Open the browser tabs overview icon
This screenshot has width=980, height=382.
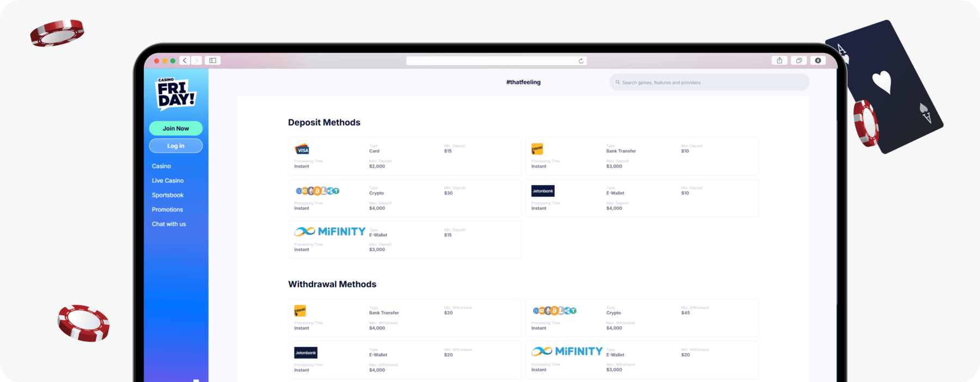pos(799,60)
